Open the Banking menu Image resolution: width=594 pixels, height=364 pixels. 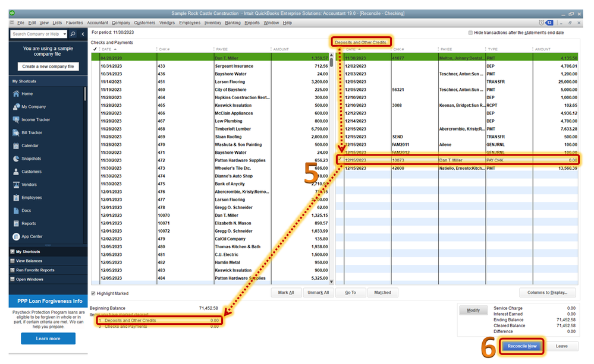pyautogui.click(x=232, y=23)
